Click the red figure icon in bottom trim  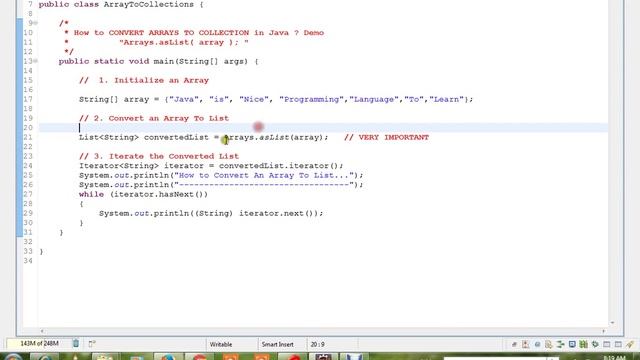[x=525, y=344]
